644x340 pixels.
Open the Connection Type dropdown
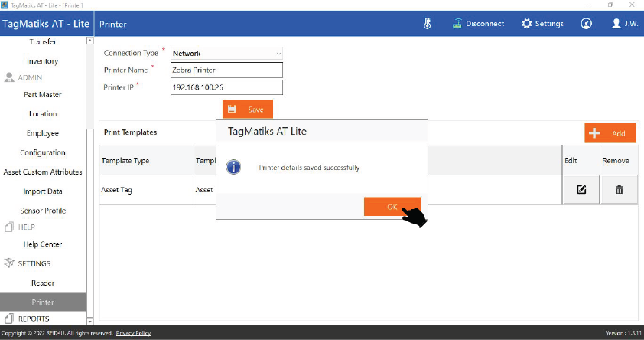pos(226,54)
